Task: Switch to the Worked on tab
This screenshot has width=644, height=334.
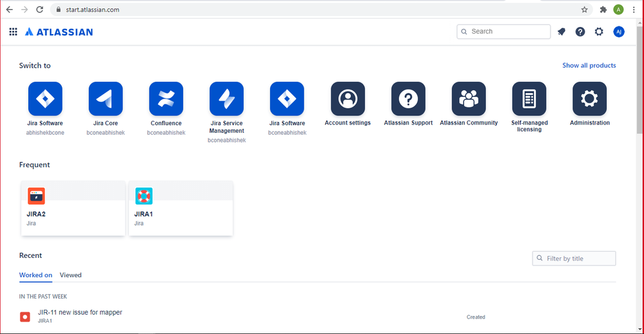Action: click(35, 275)
